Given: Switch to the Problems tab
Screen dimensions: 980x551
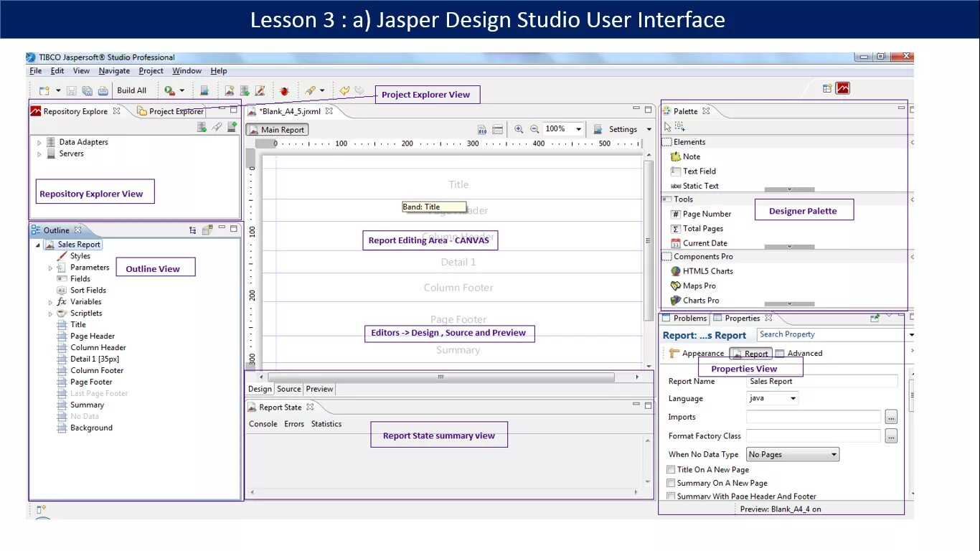Looking at the screenshot, I should click(x=684, y=319).
